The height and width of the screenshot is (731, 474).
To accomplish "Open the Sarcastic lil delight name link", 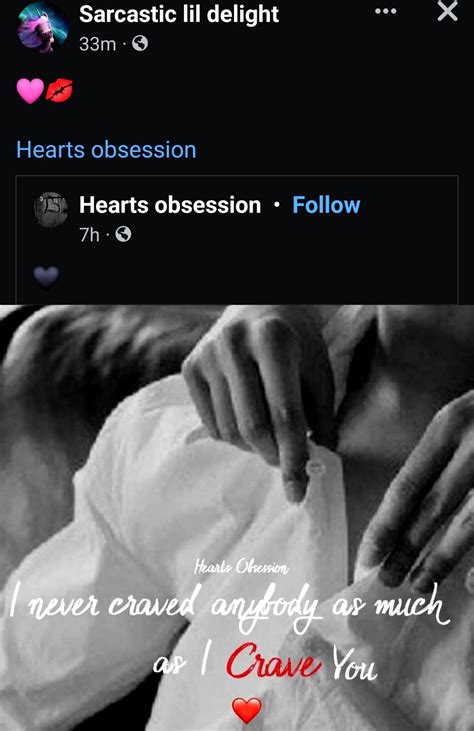I will [x=179, y=14].
